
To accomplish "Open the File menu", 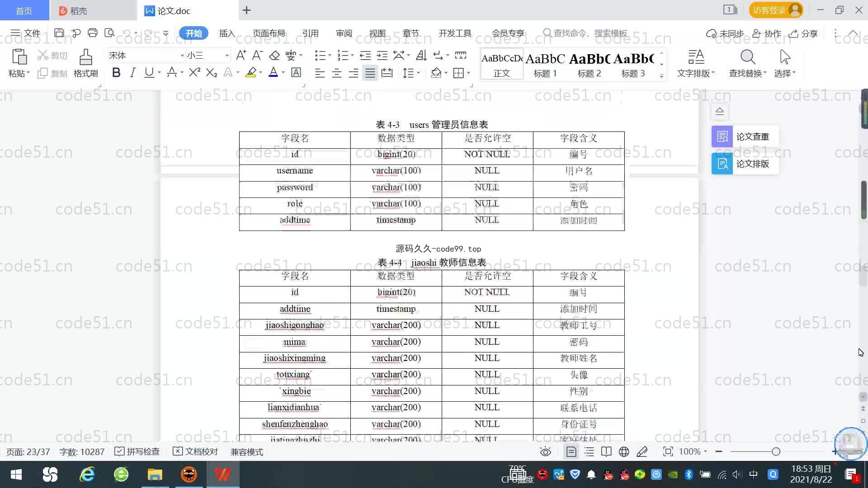I will click(x=26, y=33).
